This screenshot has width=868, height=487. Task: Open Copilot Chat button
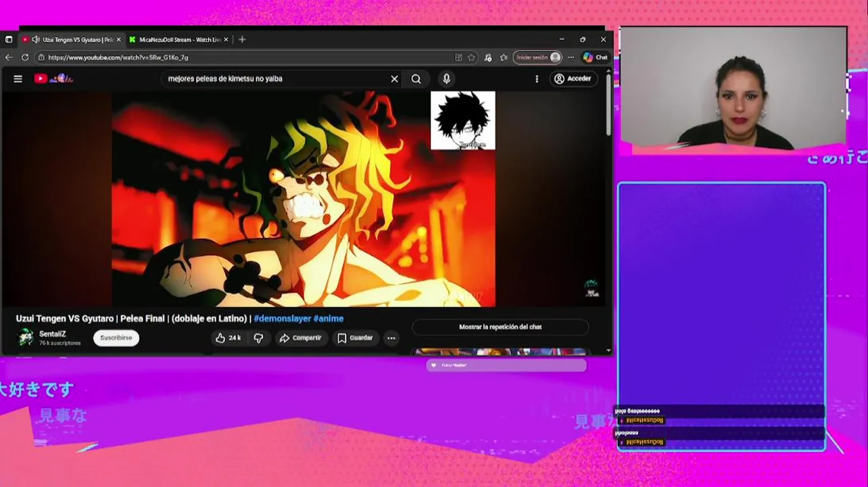coord(596,57)
